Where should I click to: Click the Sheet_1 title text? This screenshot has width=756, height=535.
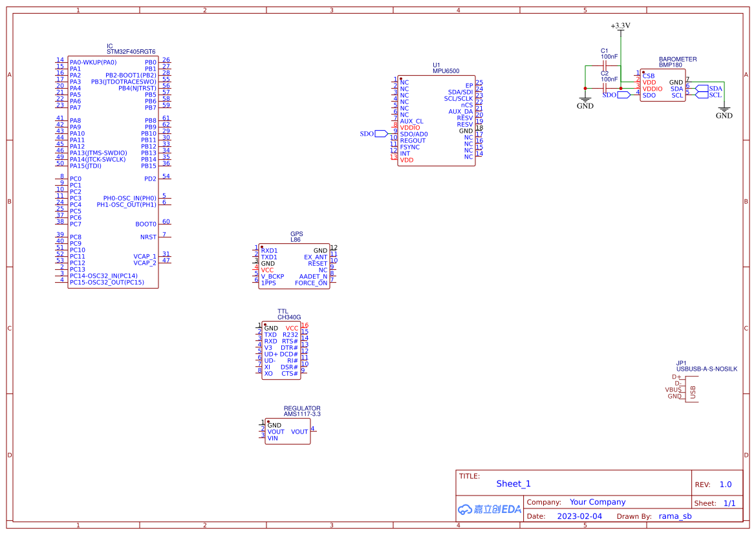[x=513, y=484]
